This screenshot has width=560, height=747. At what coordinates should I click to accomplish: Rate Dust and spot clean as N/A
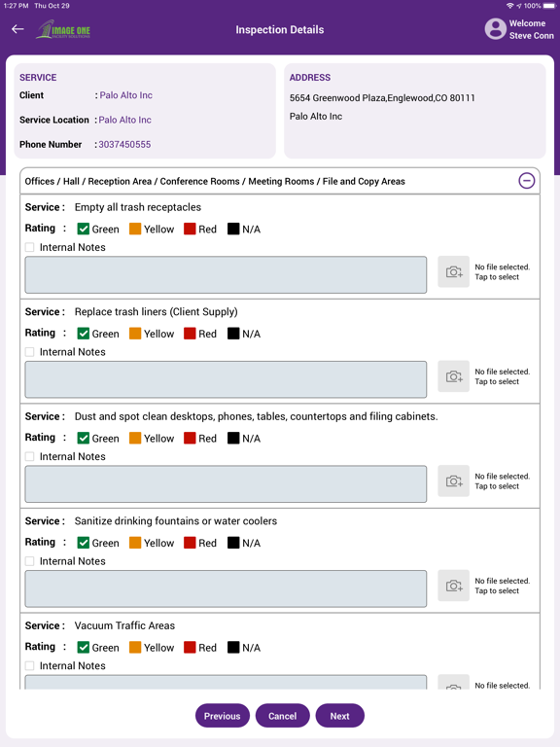click(x=233, y=439)
